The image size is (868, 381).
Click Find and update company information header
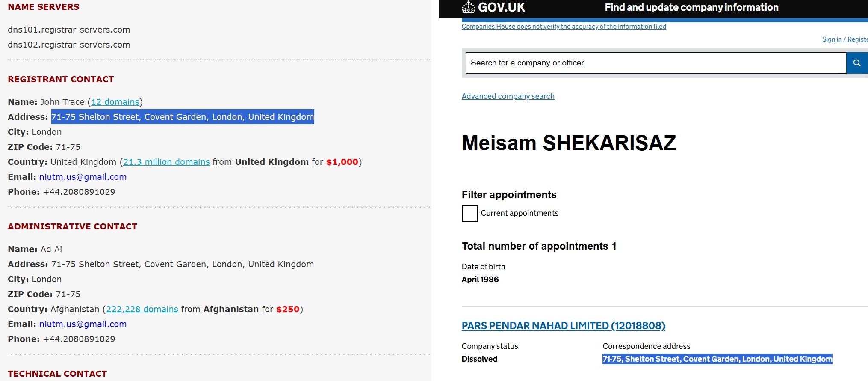[691, 7]
